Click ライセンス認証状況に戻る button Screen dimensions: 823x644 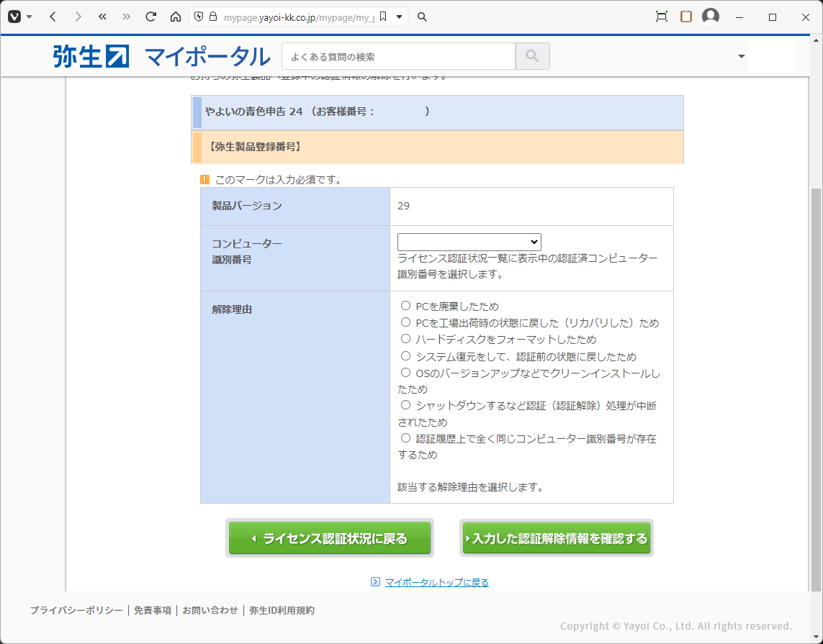[x=330, y=538]
